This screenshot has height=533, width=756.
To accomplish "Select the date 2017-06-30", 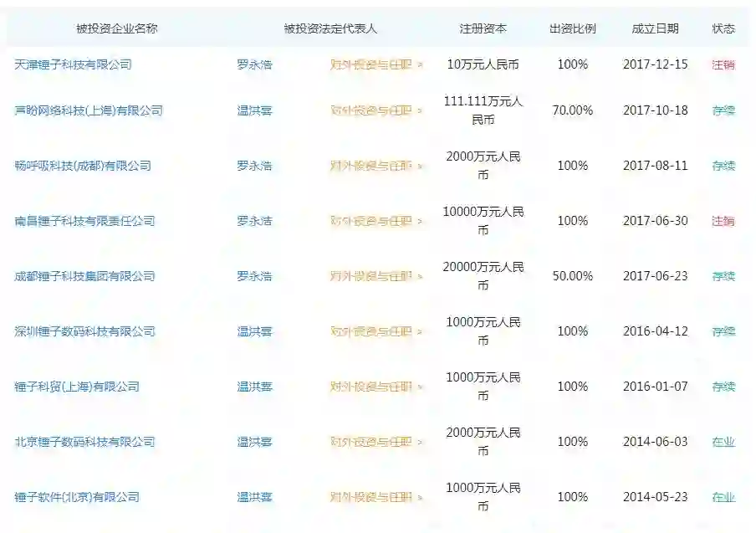I will (x=656, y=221).
